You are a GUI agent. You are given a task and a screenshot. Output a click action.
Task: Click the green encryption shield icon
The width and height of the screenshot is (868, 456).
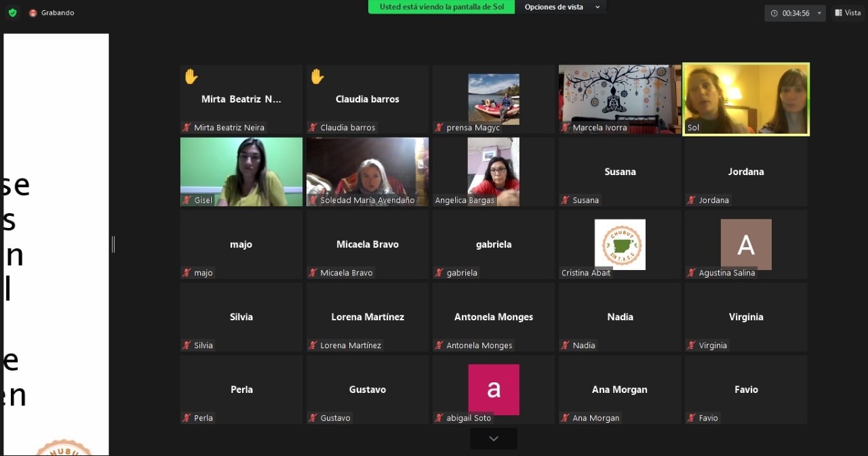tap(12, 13)
